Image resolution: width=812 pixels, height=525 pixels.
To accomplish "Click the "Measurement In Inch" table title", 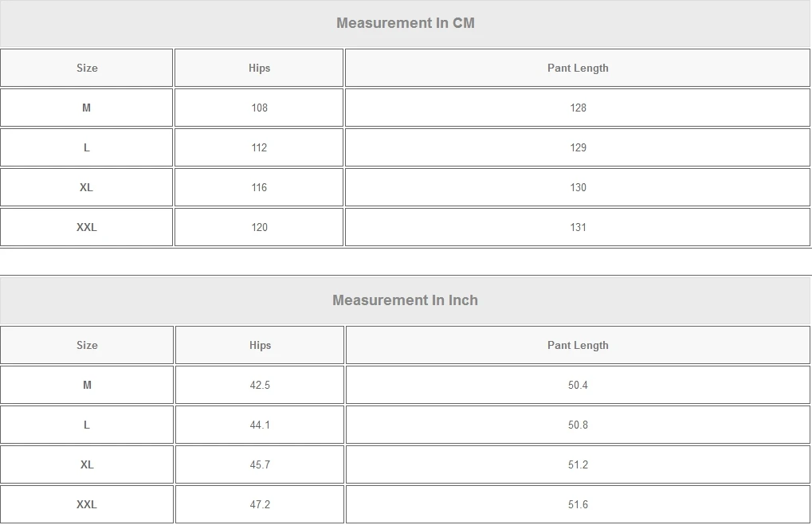I will pos(405,300).
